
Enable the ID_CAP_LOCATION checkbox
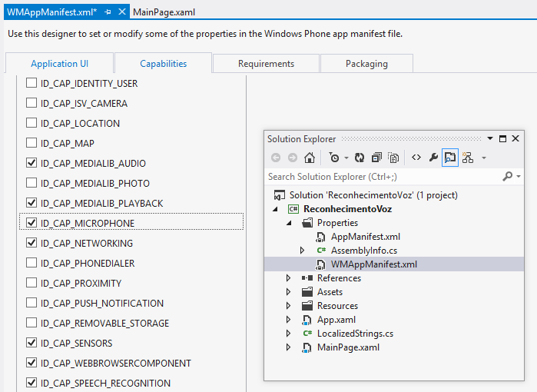pyautogui.click(x=31, y=123)
